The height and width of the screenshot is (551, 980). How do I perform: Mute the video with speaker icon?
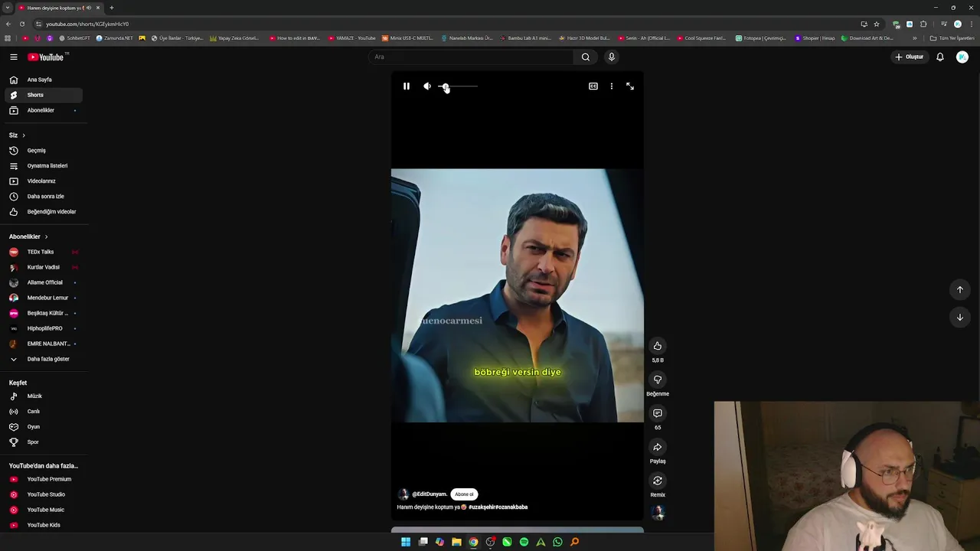pos(427,86)
